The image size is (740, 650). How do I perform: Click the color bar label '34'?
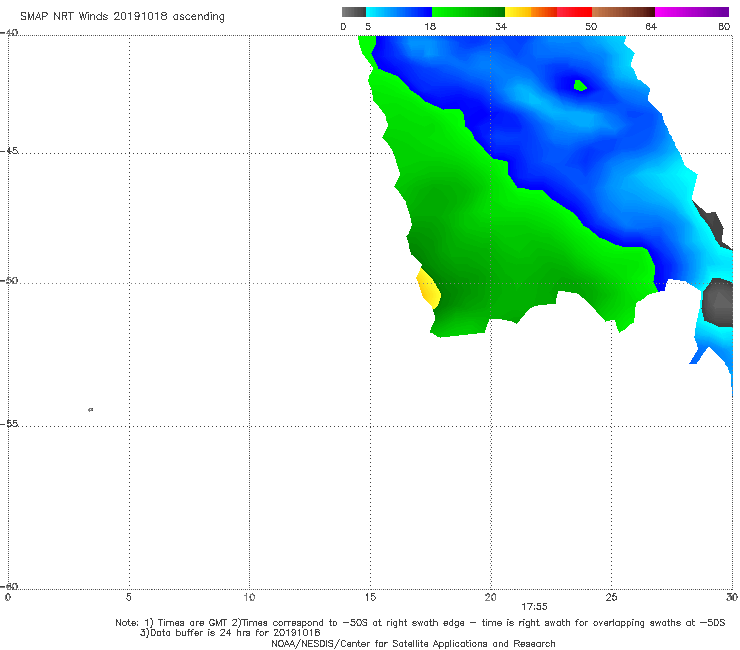(501, 27)
